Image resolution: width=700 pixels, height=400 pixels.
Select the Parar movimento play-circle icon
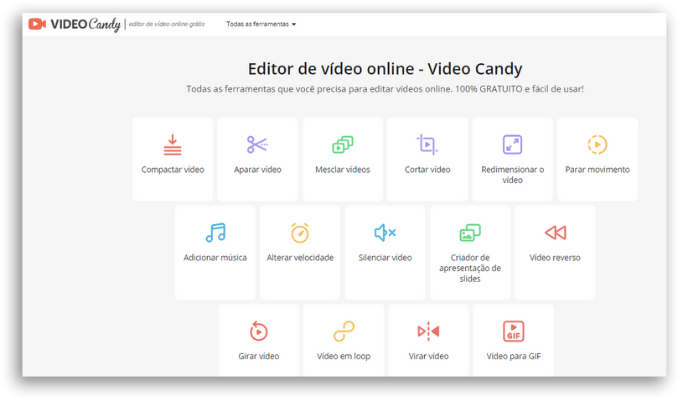tap(597, 145)
